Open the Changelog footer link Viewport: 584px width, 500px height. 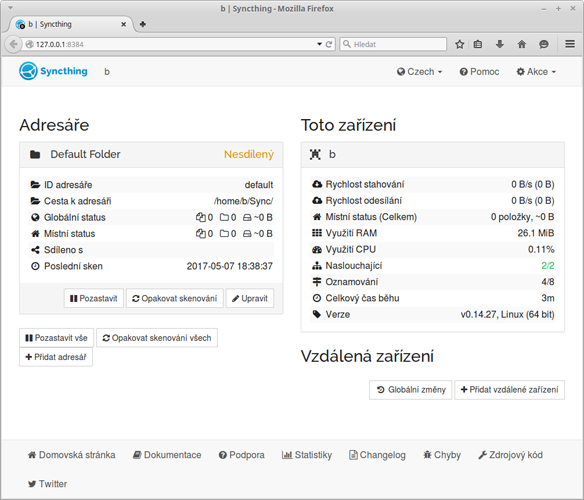pyautogui.click(x=377, y=455)
